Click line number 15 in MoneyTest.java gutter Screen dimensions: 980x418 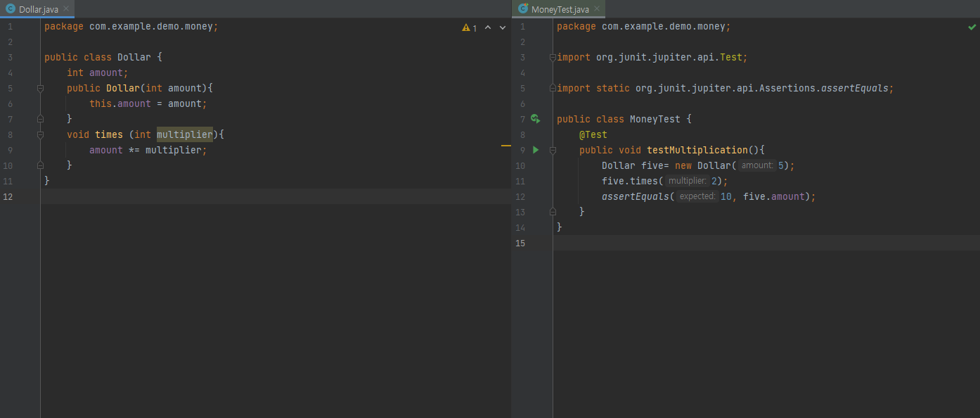[x=520, y=243]
